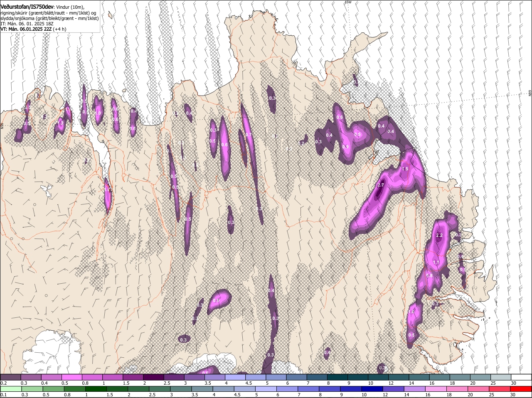Pick the darkest green swatch labeled 1 in the lower scale

point(96,389)
